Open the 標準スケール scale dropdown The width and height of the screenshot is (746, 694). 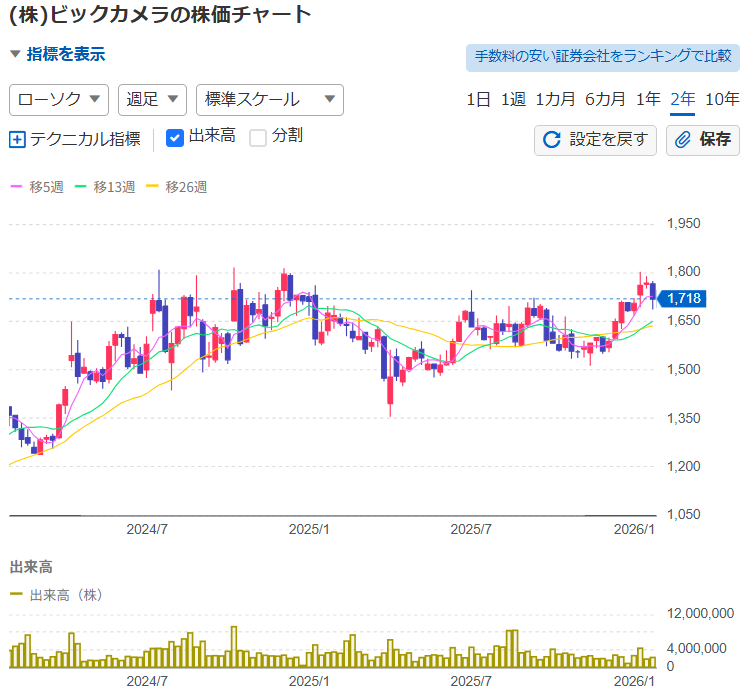[269, 99]
